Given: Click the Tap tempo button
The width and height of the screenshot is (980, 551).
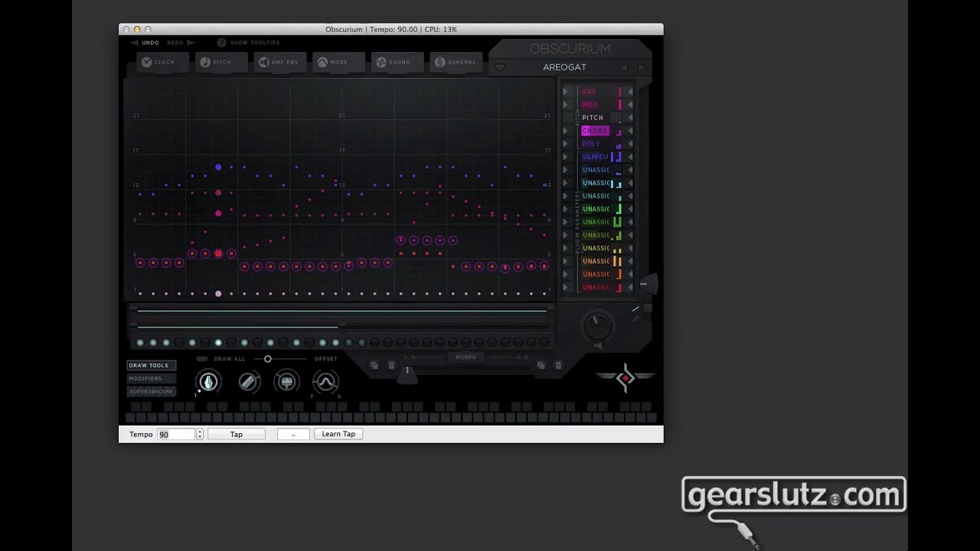Looking at the screenshot, I should click(x=237, y=434).
